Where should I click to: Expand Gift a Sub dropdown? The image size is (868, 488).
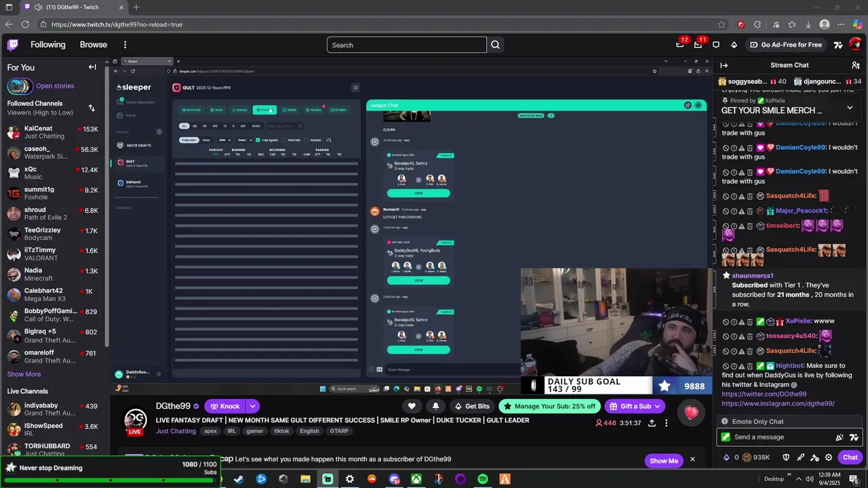click(657, 407)
